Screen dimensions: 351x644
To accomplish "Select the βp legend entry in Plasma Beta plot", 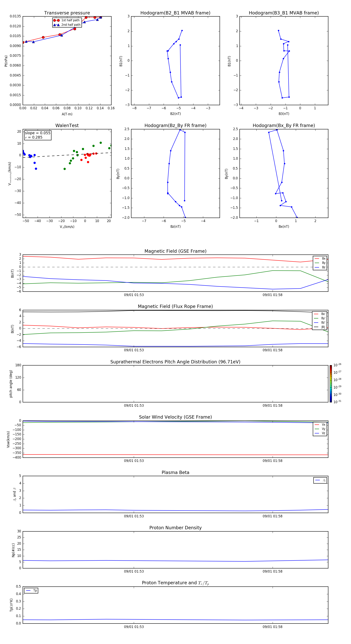I will (320, 480).
